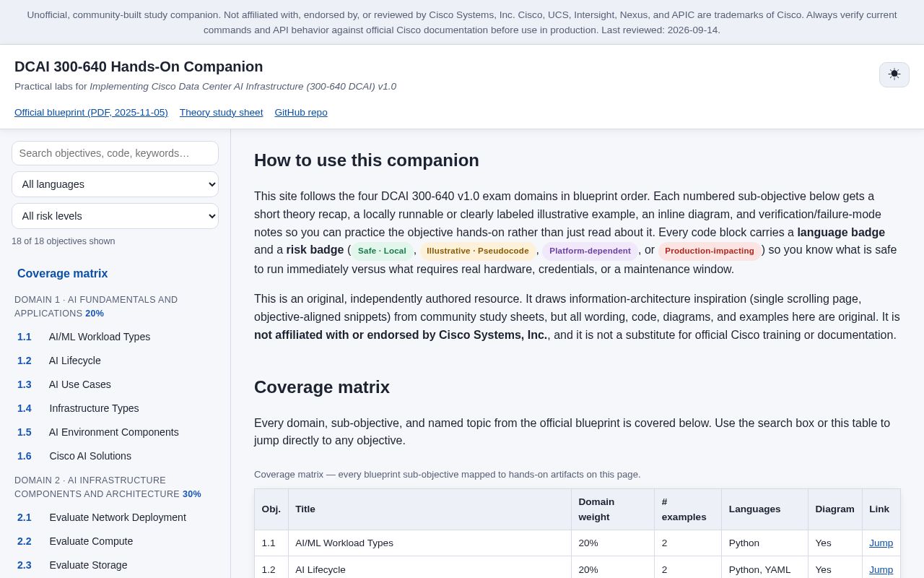This screenshot has height=578, width=924.
Task: Select 2.2 Evaluate Compute in sidebar
Action: pyautogui.click(x=115, y=541)
